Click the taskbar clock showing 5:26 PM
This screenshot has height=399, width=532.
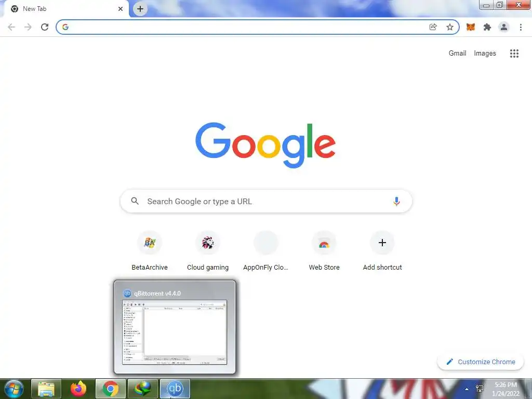coord(506,389)
